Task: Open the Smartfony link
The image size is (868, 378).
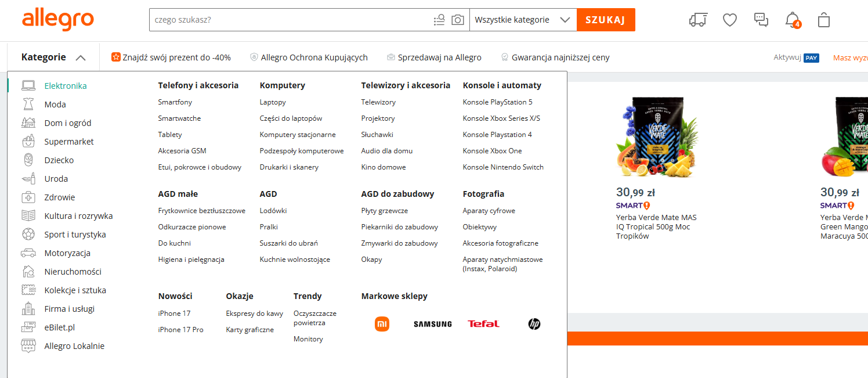Action: click(x=175, y=102)
